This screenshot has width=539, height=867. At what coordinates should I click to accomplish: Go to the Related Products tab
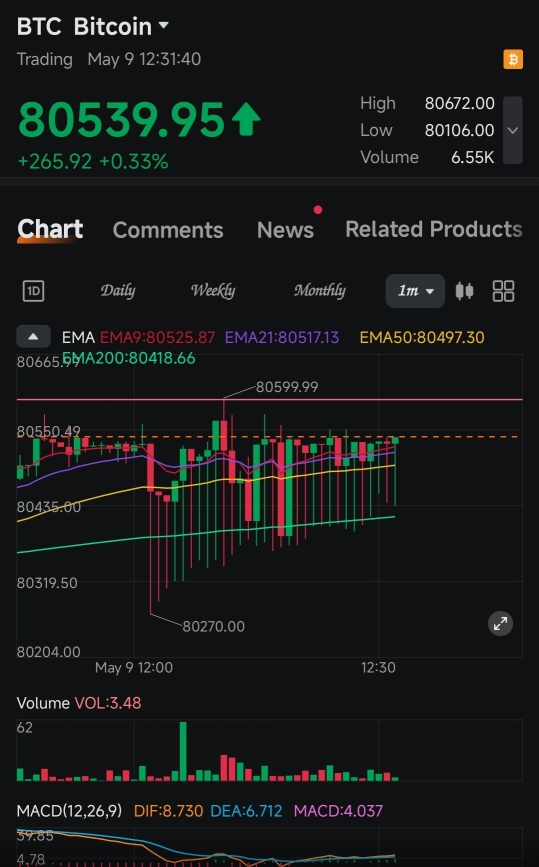click(434, 229)
